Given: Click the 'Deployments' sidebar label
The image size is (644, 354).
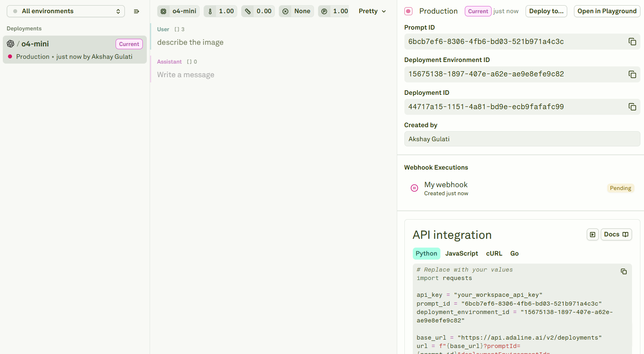Looking at the screenshot, I should tap(24, 28).
